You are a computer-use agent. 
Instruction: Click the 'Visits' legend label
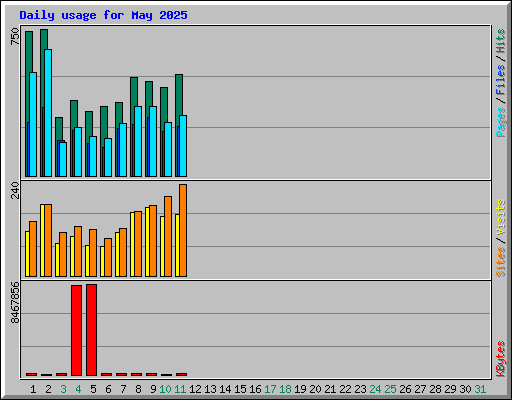pos(500,218)
